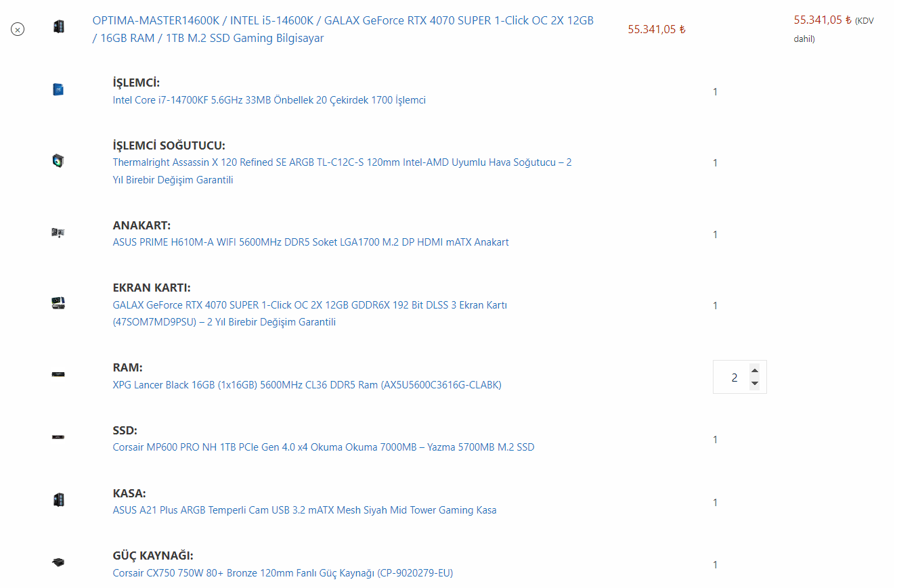
Task: Click the total price with KDV dahil
Action: tap(834, 29)
